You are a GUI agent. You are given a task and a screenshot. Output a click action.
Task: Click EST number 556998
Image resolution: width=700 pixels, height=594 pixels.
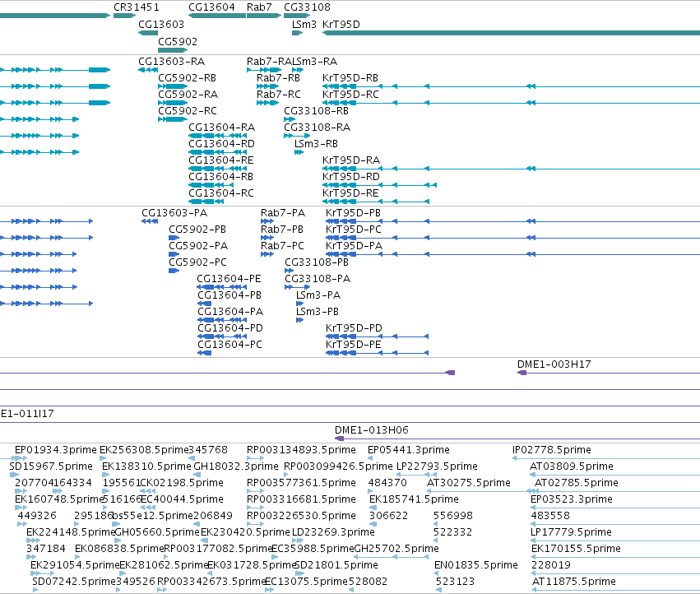point(453,515)
